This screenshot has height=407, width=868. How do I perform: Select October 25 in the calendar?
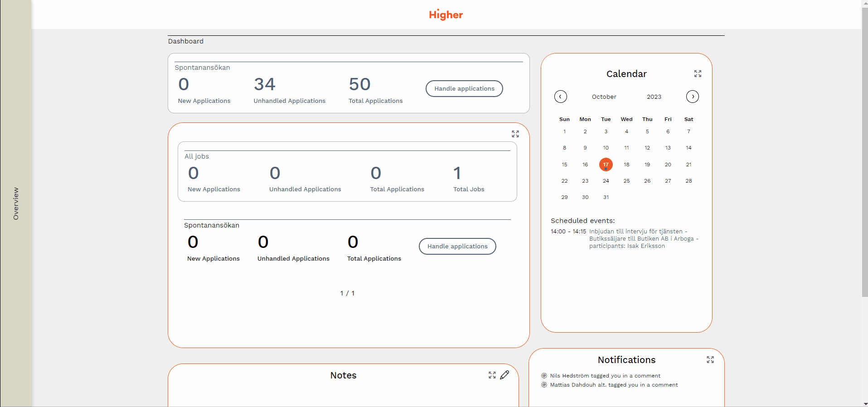pyautogui.click(x=626, y=181)
